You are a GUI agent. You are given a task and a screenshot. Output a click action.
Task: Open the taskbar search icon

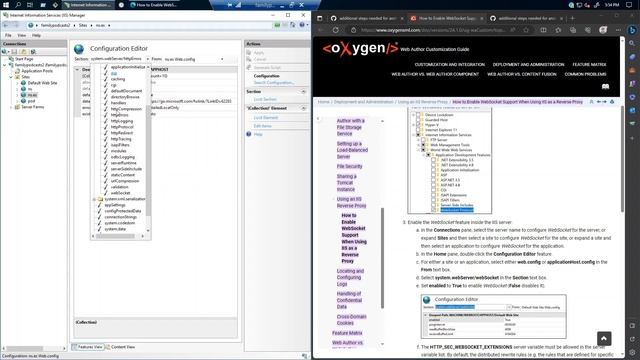18,5
